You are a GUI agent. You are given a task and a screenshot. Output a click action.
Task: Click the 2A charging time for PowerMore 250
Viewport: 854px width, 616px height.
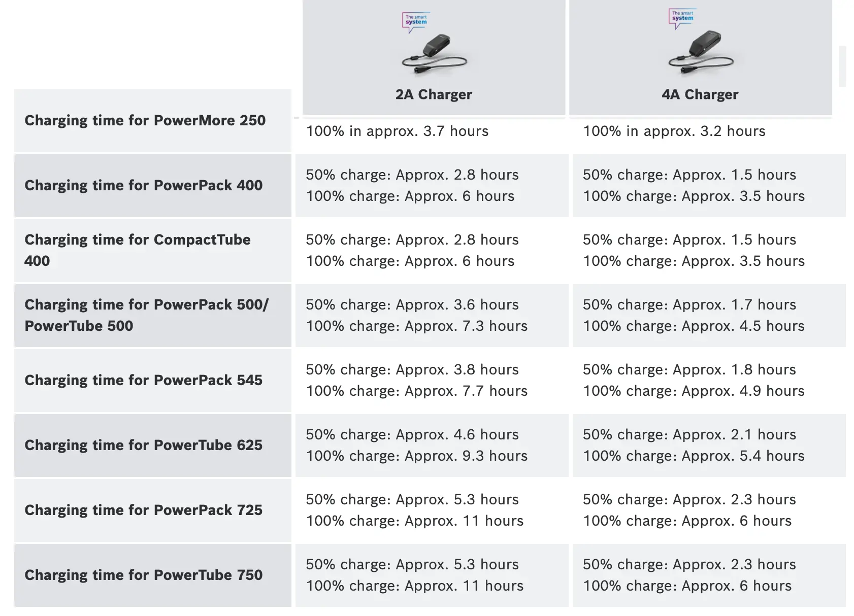click(397, 131)
